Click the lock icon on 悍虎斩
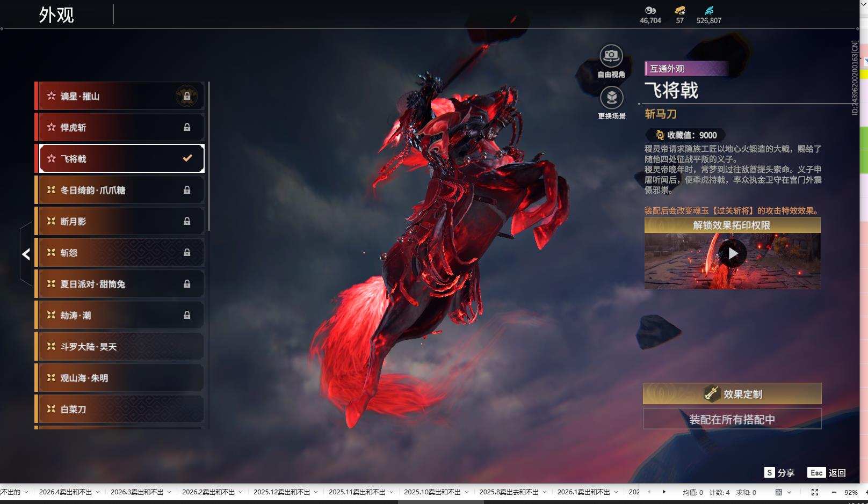The width and height of the screenshot is (868, 504). point(187,127)
